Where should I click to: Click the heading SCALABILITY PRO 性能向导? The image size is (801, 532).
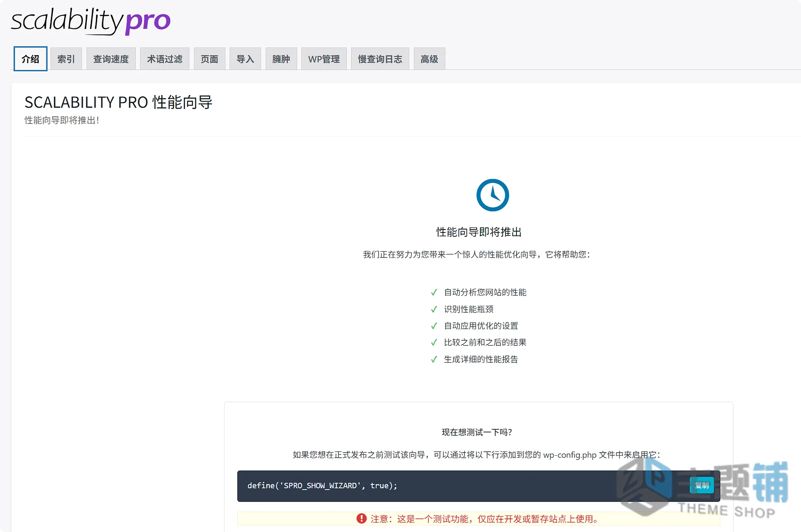pyautogui.click(x=118, y=102)
